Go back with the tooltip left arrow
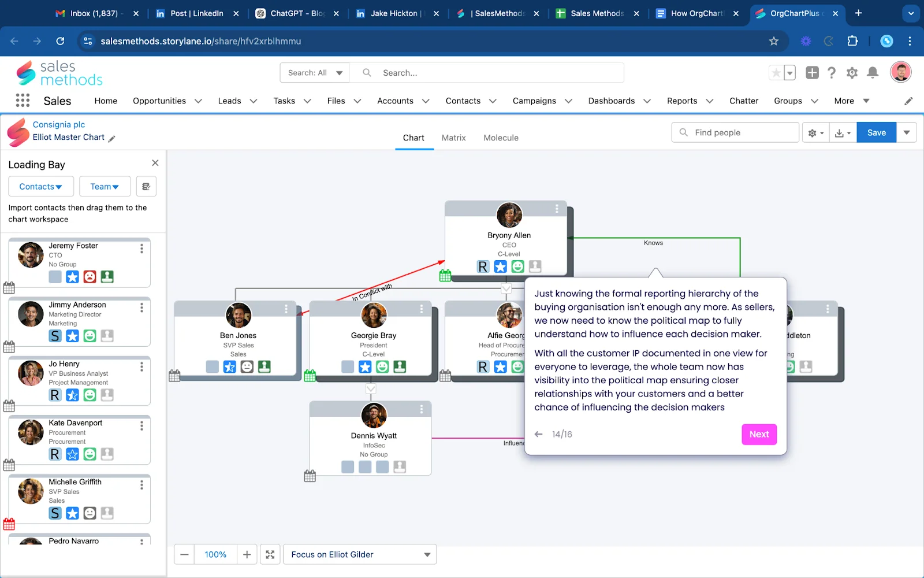Viewport: 924px width, 578px height. 538,434
